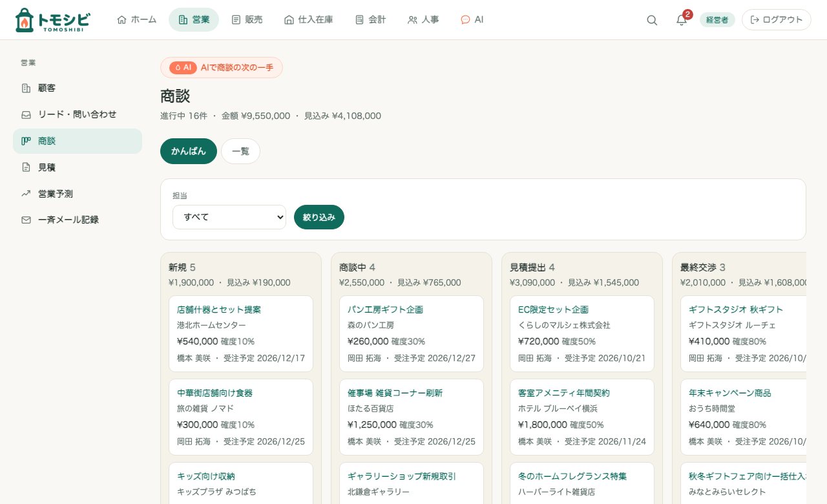
Task: Click the 経営者 role badge
Action: point(717,20)
